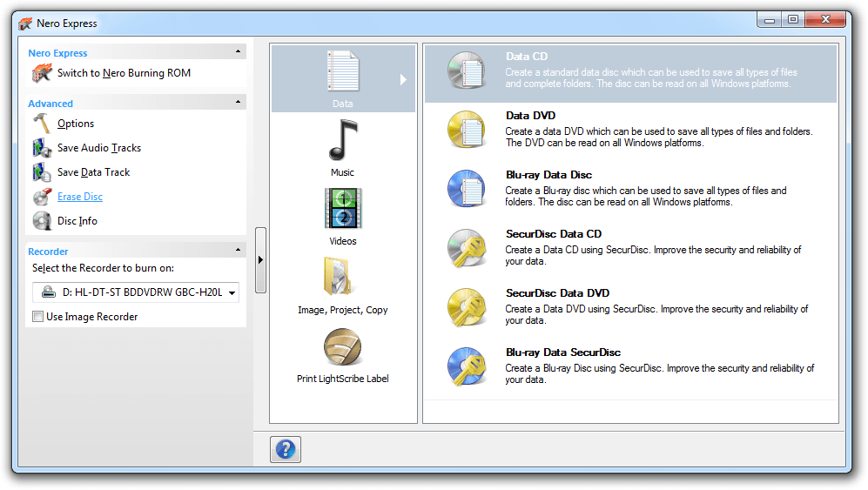868x490 pixels.
Task: Click the Disc Info icon
Action: click(42, 221)
